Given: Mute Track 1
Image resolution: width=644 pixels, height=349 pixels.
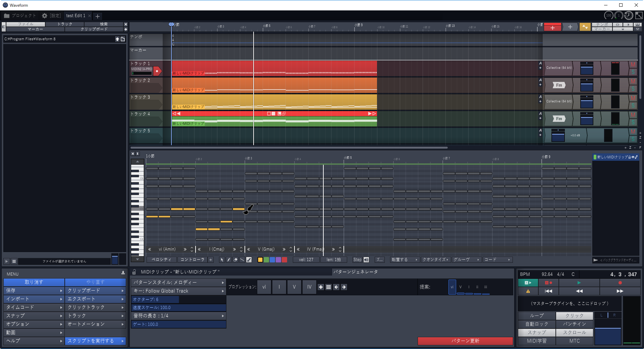Looking at the screenshot, I should (x=633, y=65).
